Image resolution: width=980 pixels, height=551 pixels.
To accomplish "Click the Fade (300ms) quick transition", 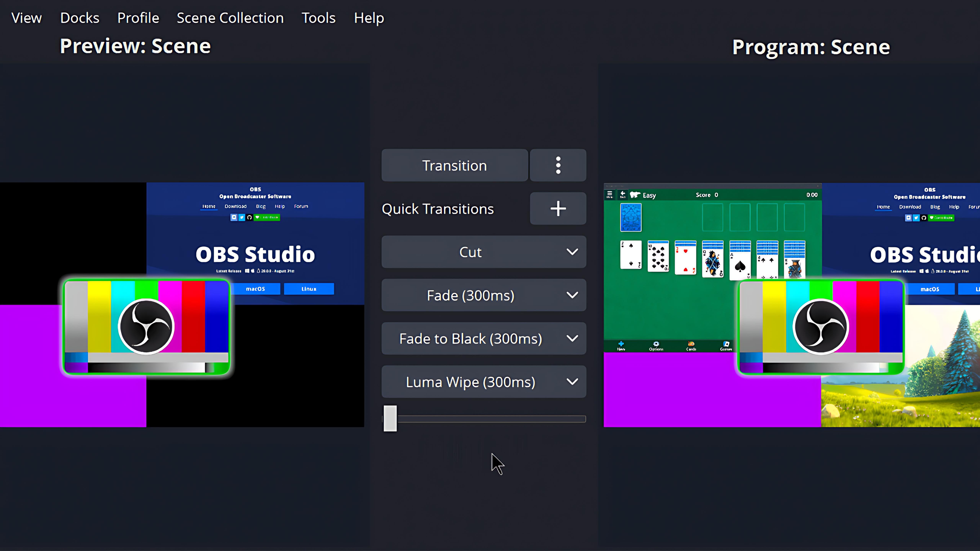I will click(x=470, y=295).
